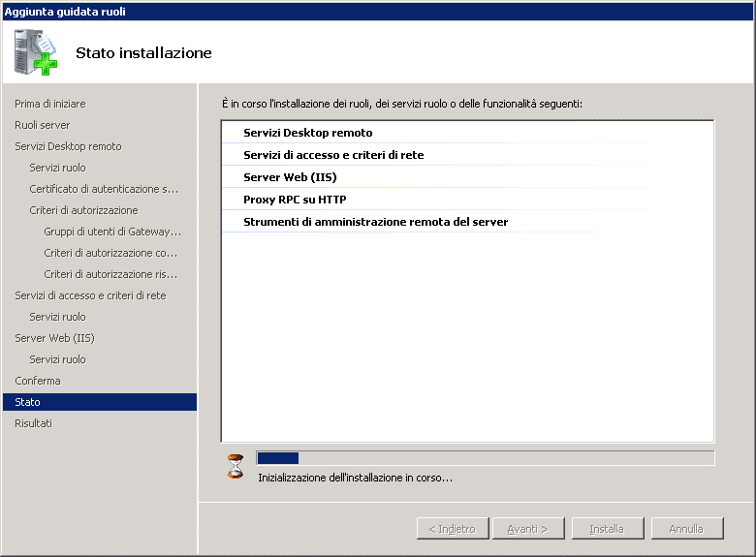Image resolution: width=756 pixels, height=557 pixels.
Task: Click the hourglass progress icon
Action: pyautogui.click(x=236, y=466)
